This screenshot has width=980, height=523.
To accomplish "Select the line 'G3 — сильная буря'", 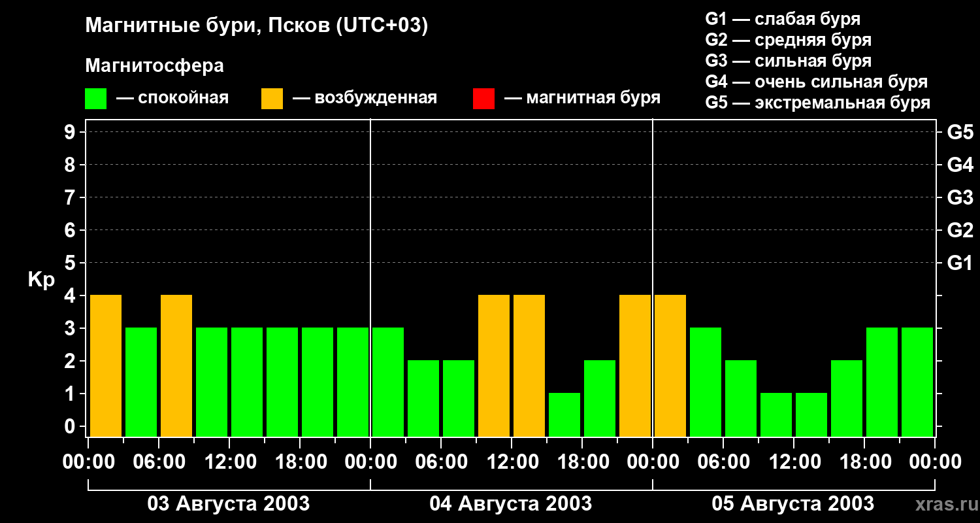I will coord(788,61).
